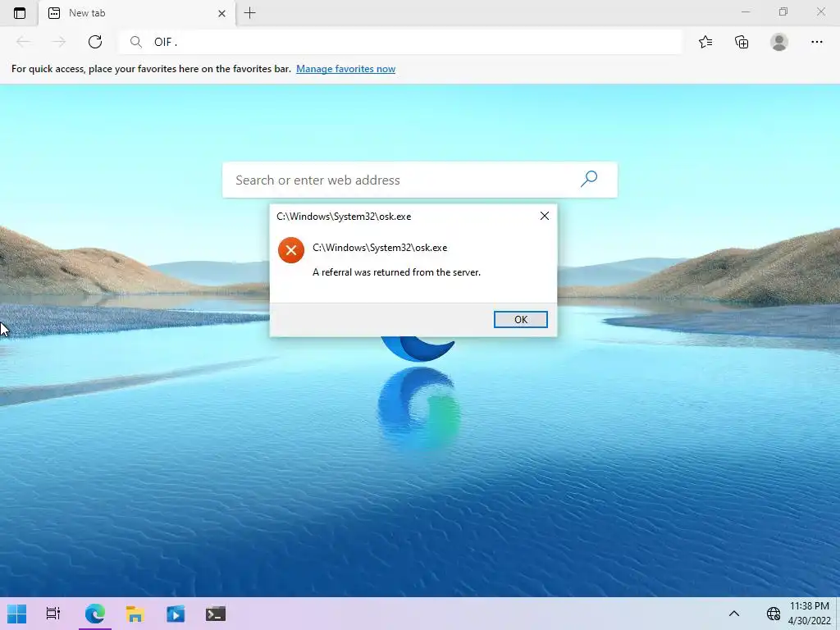Open the Windows Start menu
The height and width of the screenshot is (630, 840).
[x=16, y=614]
